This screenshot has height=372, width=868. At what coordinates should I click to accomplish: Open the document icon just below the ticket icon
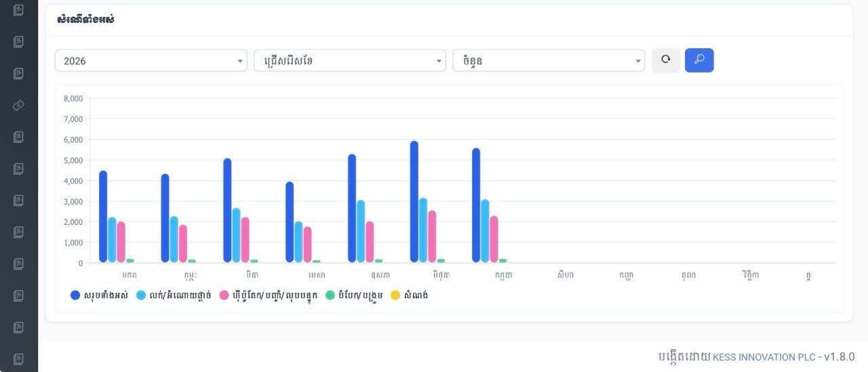[19, 137]
